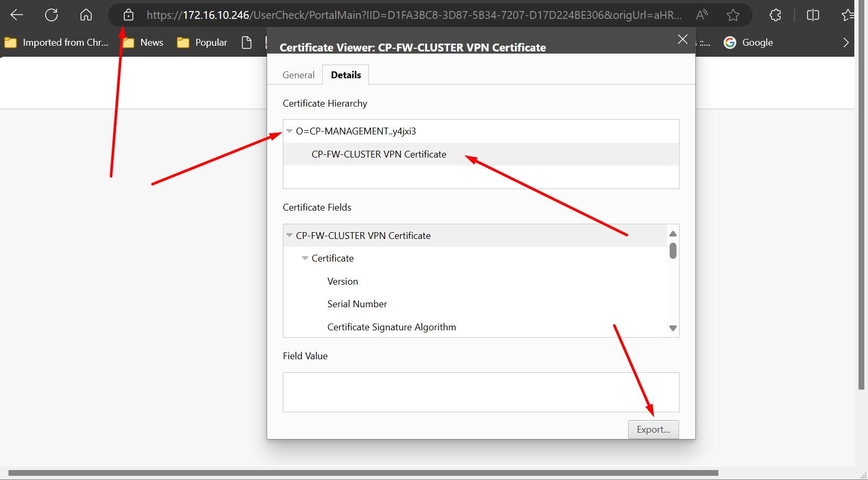Screen dimensions: 868x480
Task: Select Serial Number in Certificate Fields
Action: coord(357,304)
